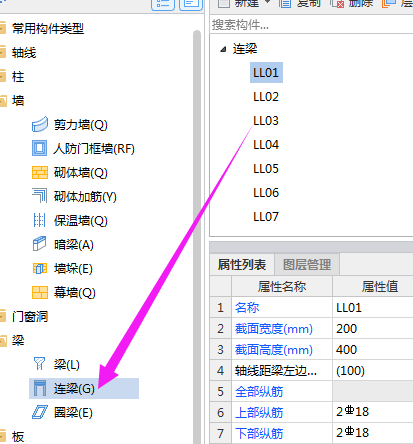
Task: Click the 截面高度(mm) property name
Action: (x=274, y=350)
